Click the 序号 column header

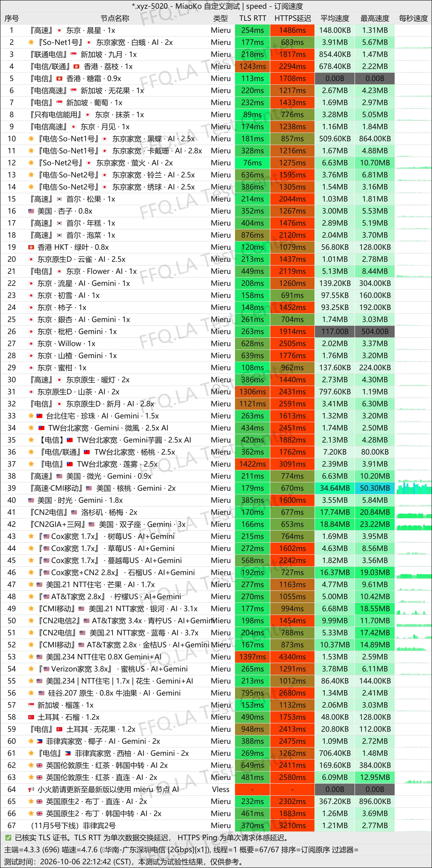(x=12, y=18)
